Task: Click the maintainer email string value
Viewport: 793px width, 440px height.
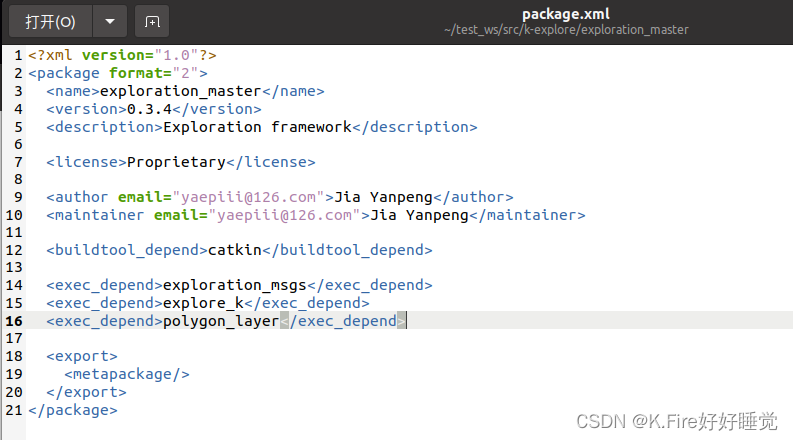Action: coord(284,215)
